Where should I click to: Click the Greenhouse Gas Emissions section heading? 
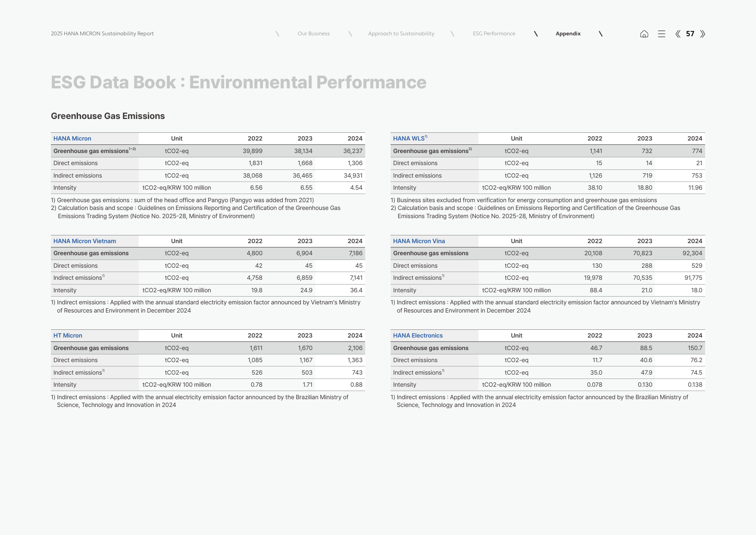tap(108, 116)
